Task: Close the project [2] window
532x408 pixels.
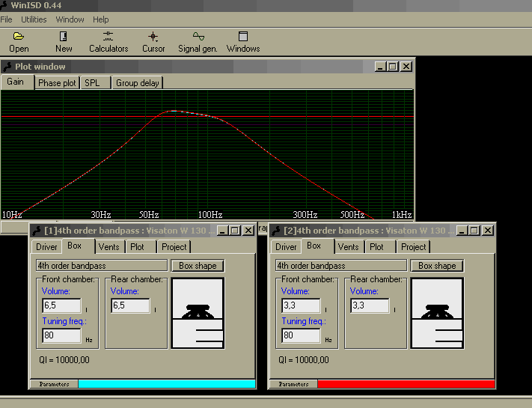Action: 488,231
